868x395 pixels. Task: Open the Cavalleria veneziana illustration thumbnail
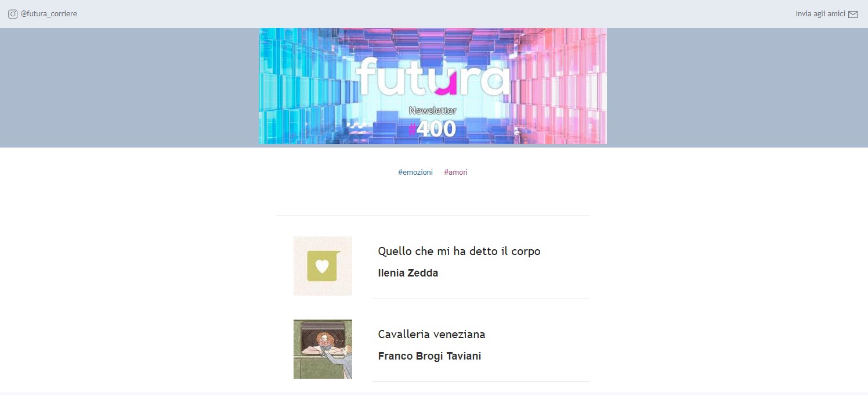click(323, 349)
